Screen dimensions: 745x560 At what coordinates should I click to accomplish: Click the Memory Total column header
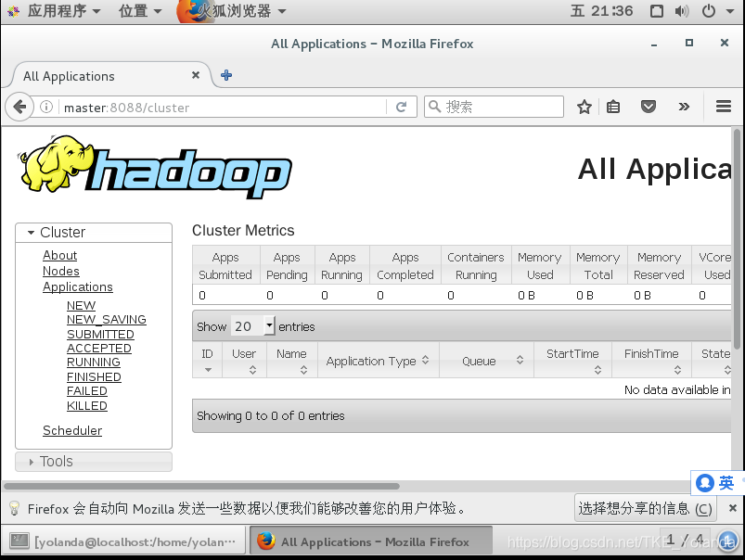coord(598,265)
